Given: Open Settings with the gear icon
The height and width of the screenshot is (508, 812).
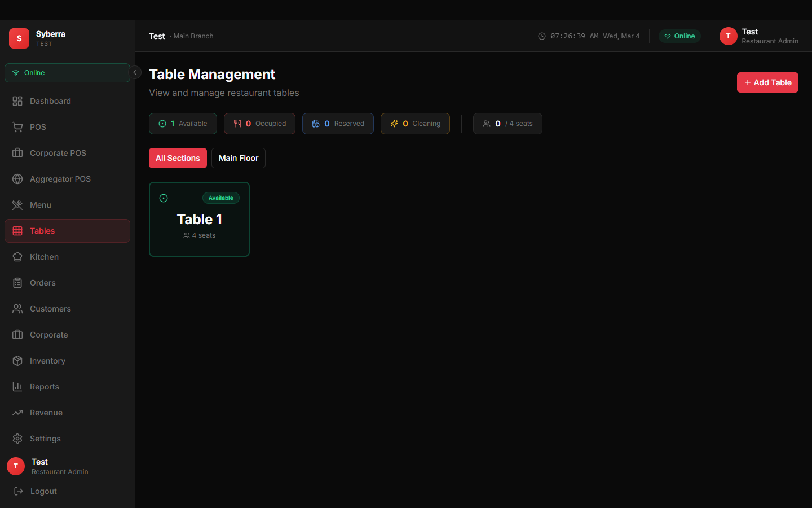Looking at the screenshot, I should pos(17,438).
